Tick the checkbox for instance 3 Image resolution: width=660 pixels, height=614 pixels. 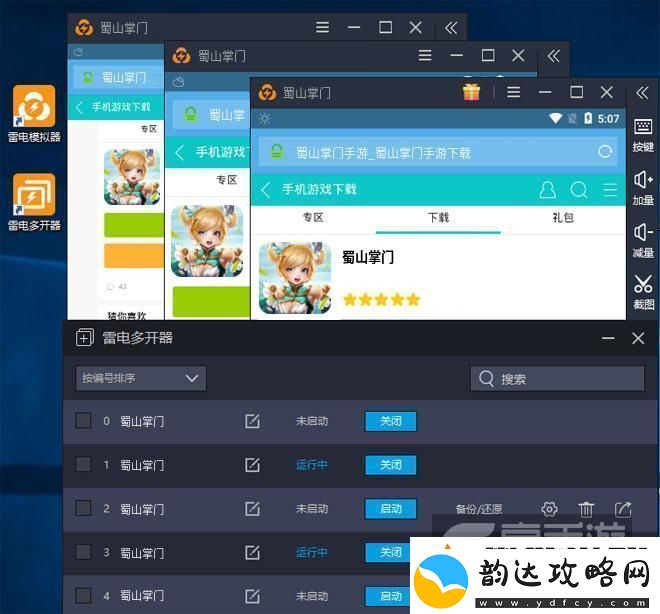coord(83,552)
